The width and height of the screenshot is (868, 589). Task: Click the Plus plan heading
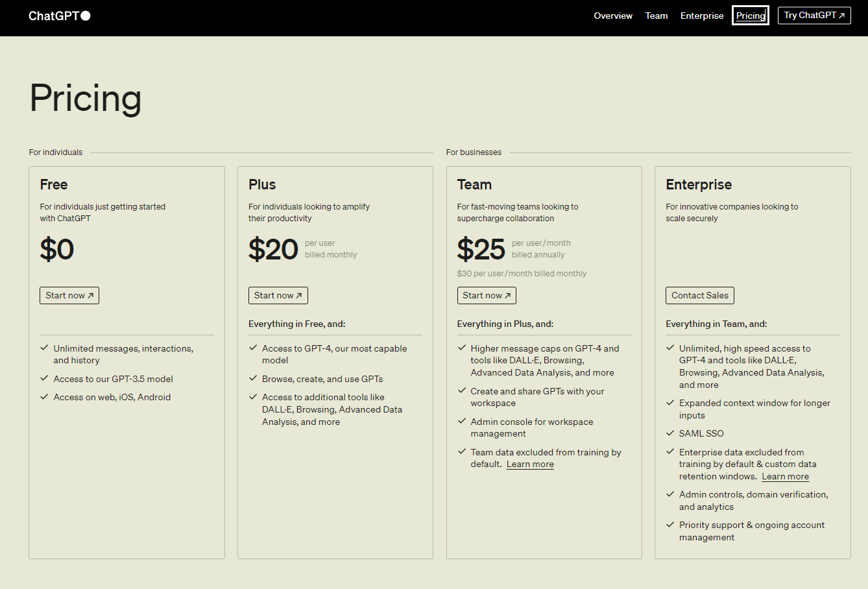[x=262, y=185]
